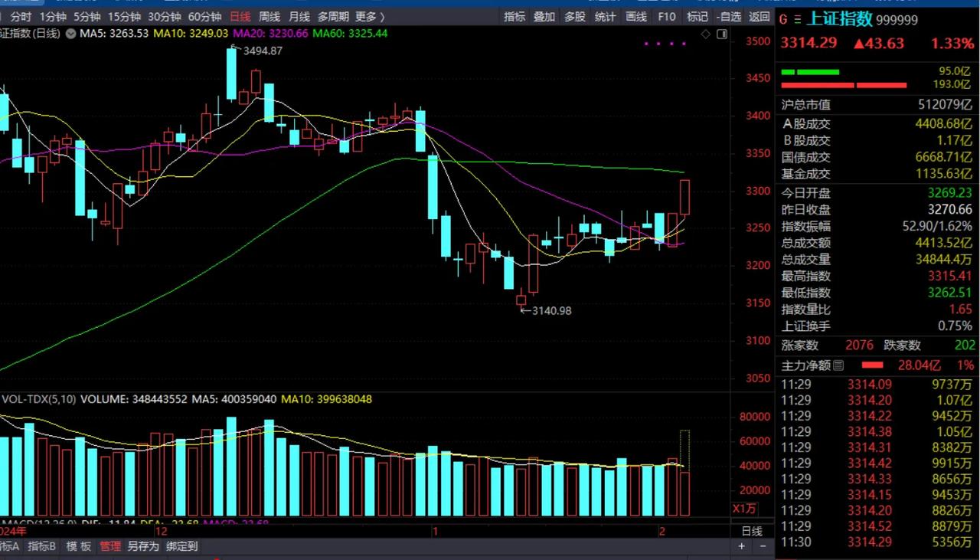
Task: Open the 模板 template option
Action: click(x=78, y=546)
